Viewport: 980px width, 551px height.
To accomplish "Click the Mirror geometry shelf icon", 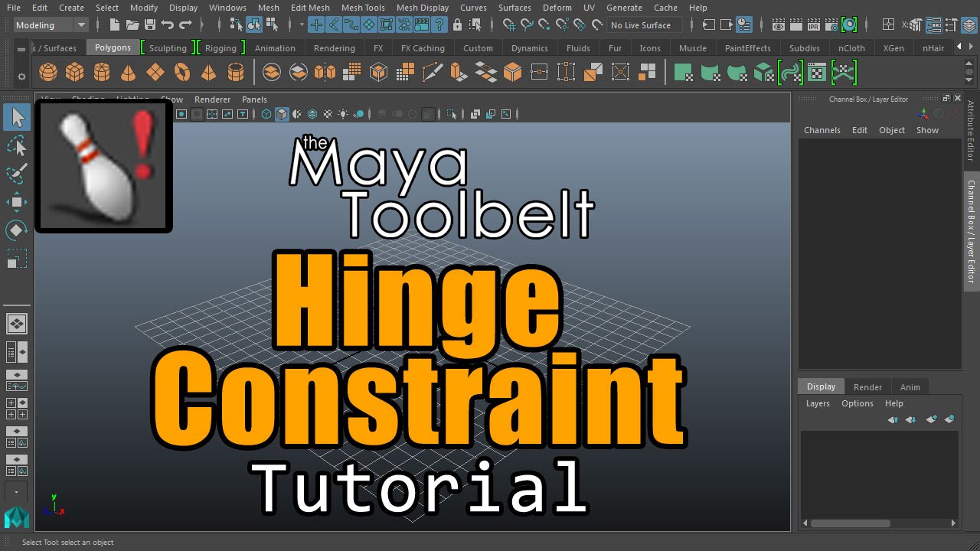I will [x=325, y=73].
